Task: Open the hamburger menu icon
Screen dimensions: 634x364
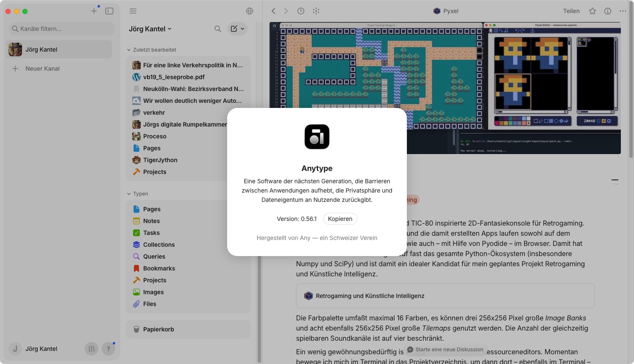Action: (x=133, y=11)
